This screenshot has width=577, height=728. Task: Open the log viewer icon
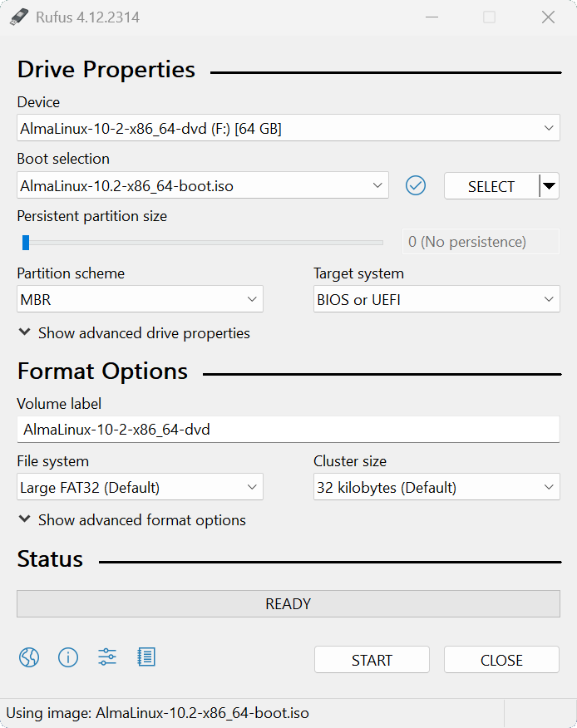point(146,657)
